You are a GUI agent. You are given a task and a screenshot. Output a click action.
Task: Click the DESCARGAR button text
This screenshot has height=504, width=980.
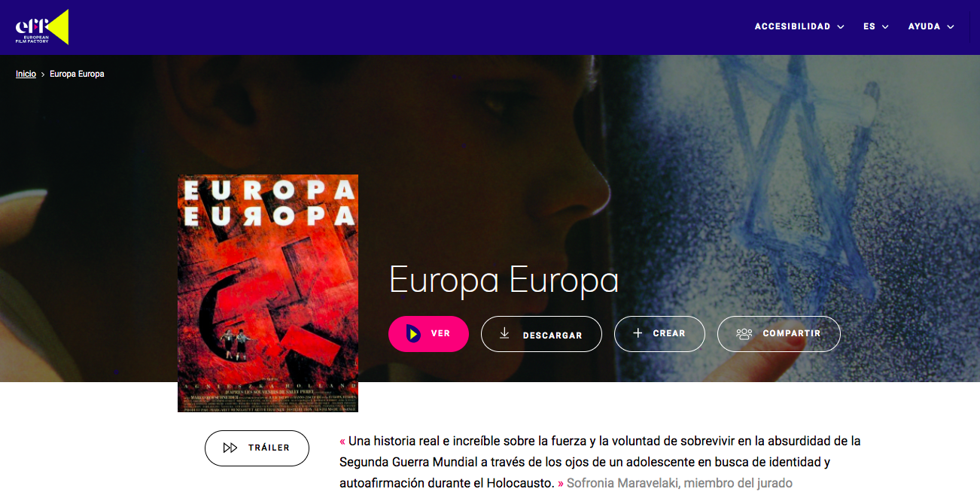coord(552,335)
